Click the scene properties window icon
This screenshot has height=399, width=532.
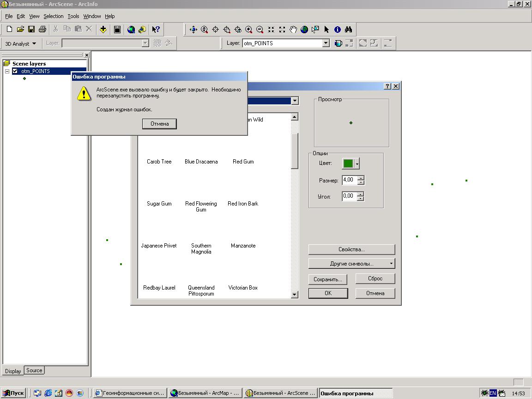tap(117, 30)
